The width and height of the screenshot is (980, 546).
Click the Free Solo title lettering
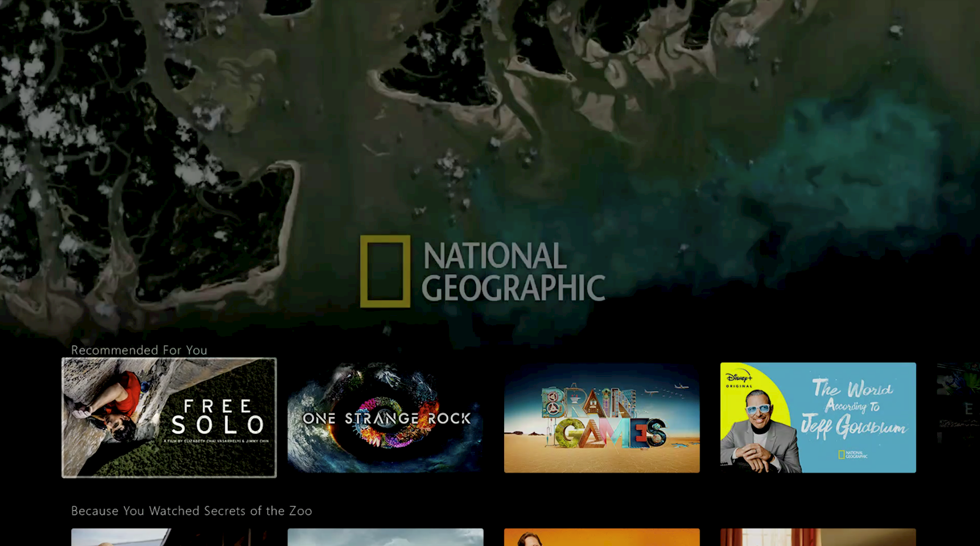click(x=217, y=416)
